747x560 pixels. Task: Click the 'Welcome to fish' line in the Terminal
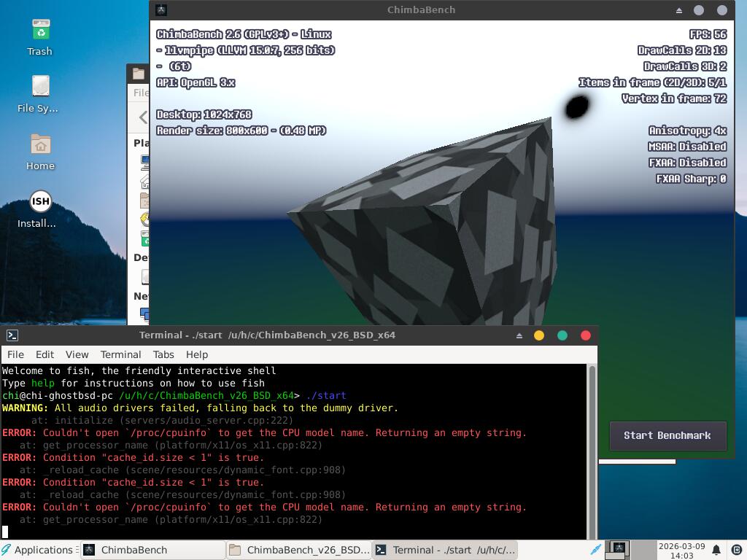click(139, 371)
